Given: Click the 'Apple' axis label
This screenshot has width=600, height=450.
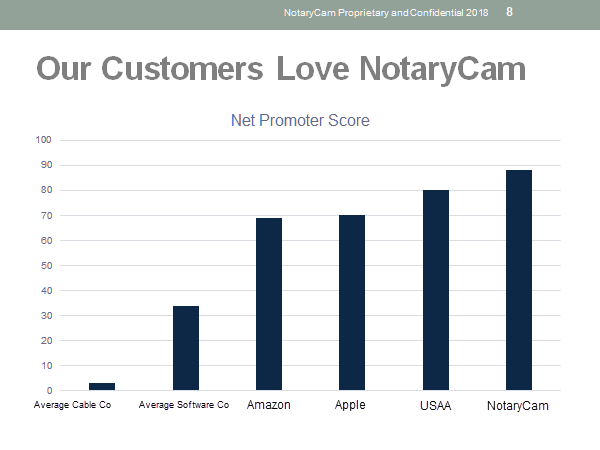Looking at the screenshot, I should tap(350, 405).
